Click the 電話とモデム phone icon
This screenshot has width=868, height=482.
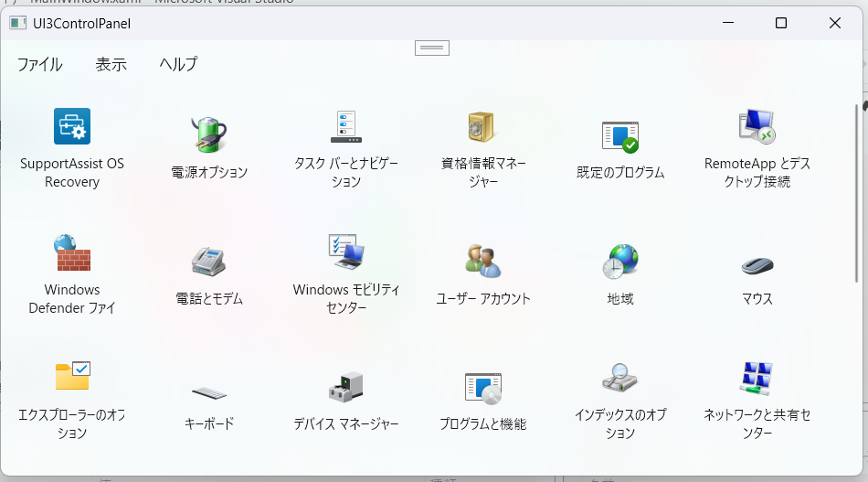tap(208, 262)
